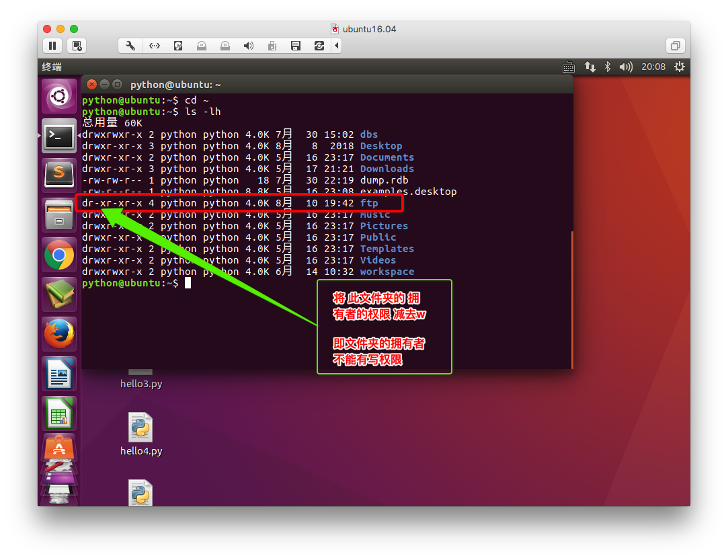Take a VM snapshot
The width and height of the screenshot is (728, 560).
[x=77, y=46]
